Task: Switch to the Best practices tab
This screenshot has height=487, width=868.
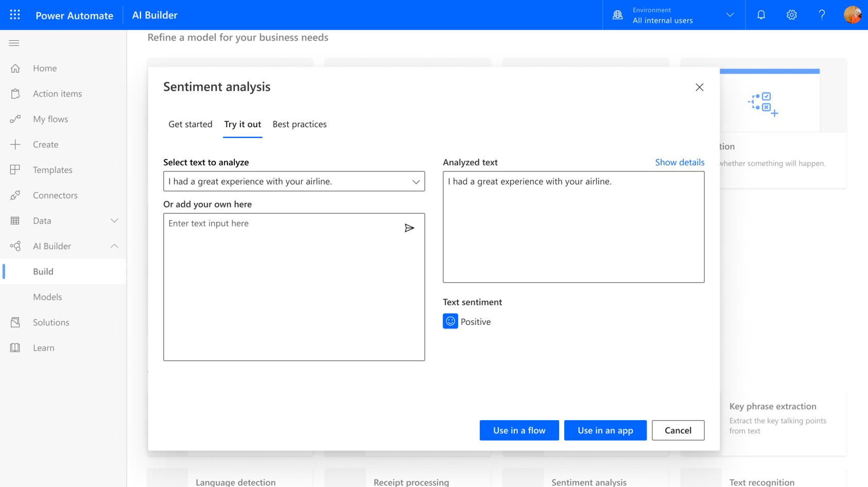Action: (300, 124)
